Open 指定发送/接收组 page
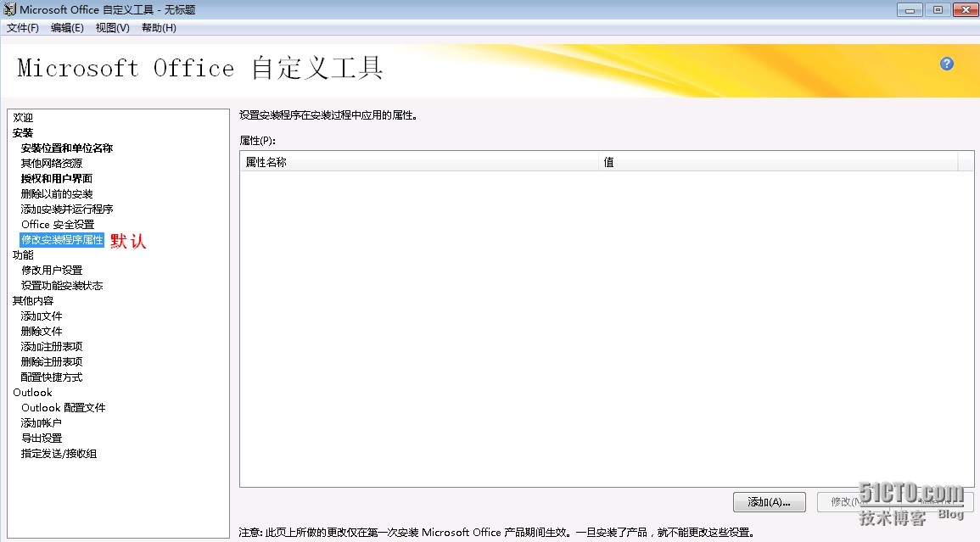This screenshot has height=542, width=980. (x=59, y=454)
